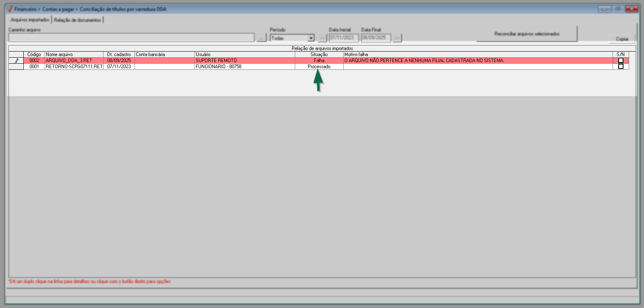Select the code cell 0002
The height and width of the screenshot is (308, 644).
tap(34, 60)
